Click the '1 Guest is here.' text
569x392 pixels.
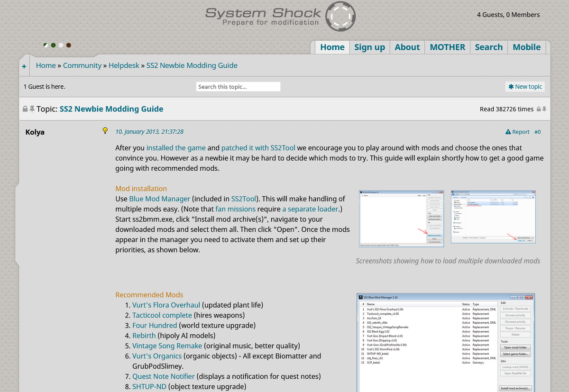coord(45,87)
